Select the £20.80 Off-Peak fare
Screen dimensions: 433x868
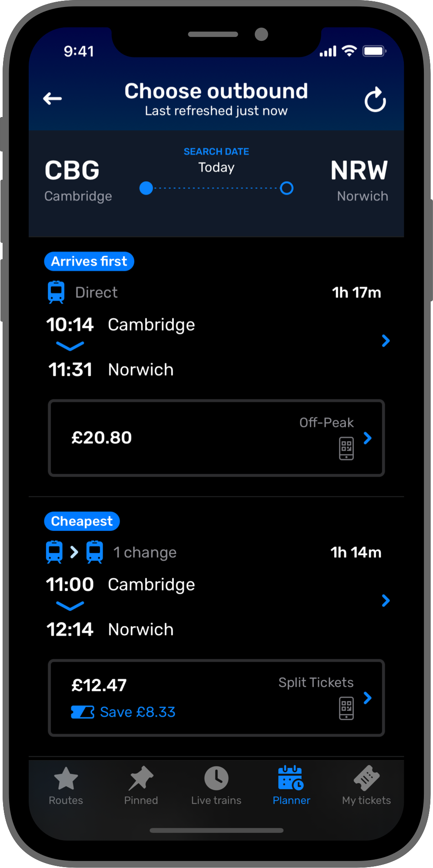[x=216, y=438]
